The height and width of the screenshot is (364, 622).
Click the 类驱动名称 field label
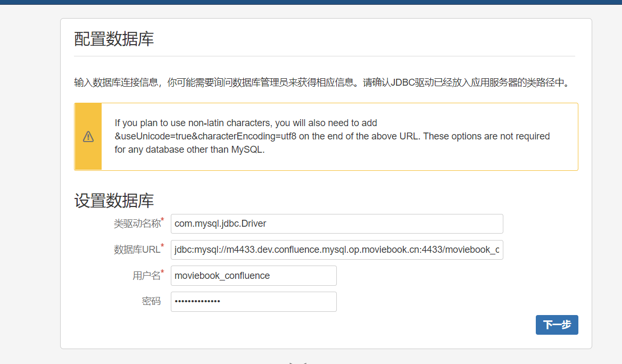point(137,224)
